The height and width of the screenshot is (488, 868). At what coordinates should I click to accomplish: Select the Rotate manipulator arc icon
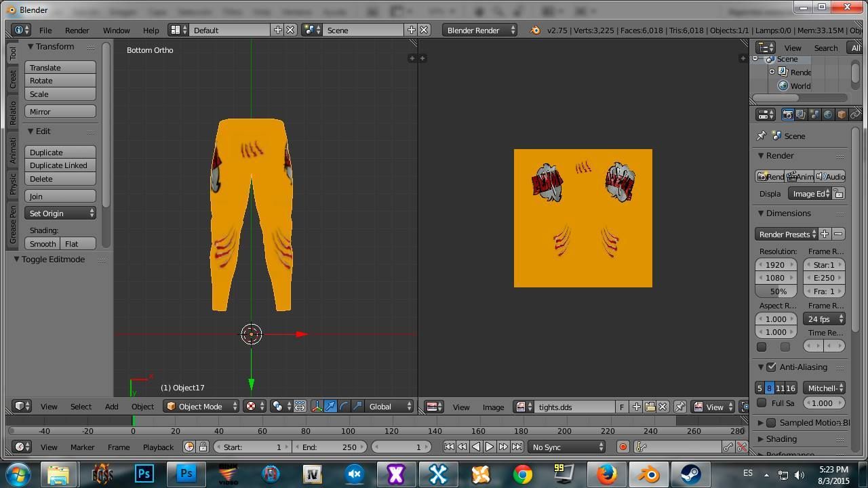344,406
